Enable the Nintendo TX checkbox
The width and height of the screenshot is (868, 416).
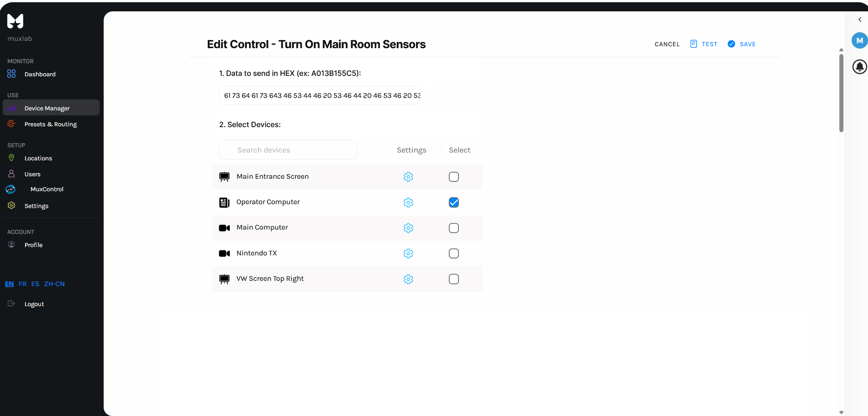pyautogui.click(x=454, y=253)
